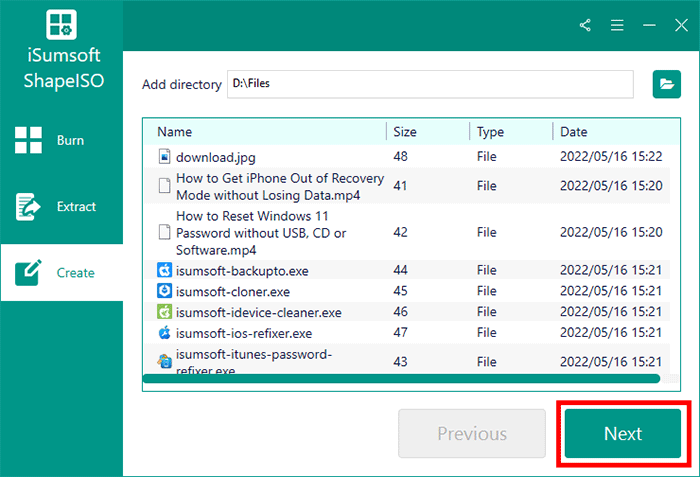Close the ShapeISO window
Image resolution: width=700 pixels, height=477 pixels.
tap(681, 25)
